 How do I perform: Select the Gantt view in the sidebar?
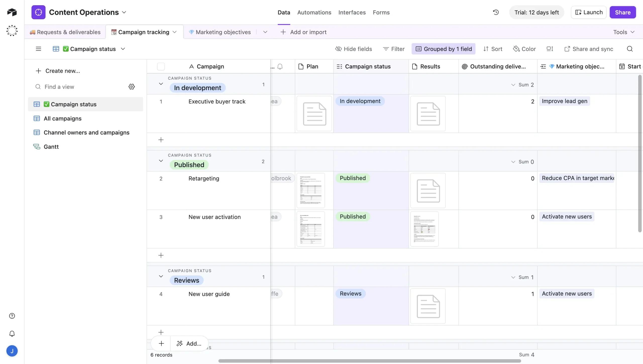51,146
